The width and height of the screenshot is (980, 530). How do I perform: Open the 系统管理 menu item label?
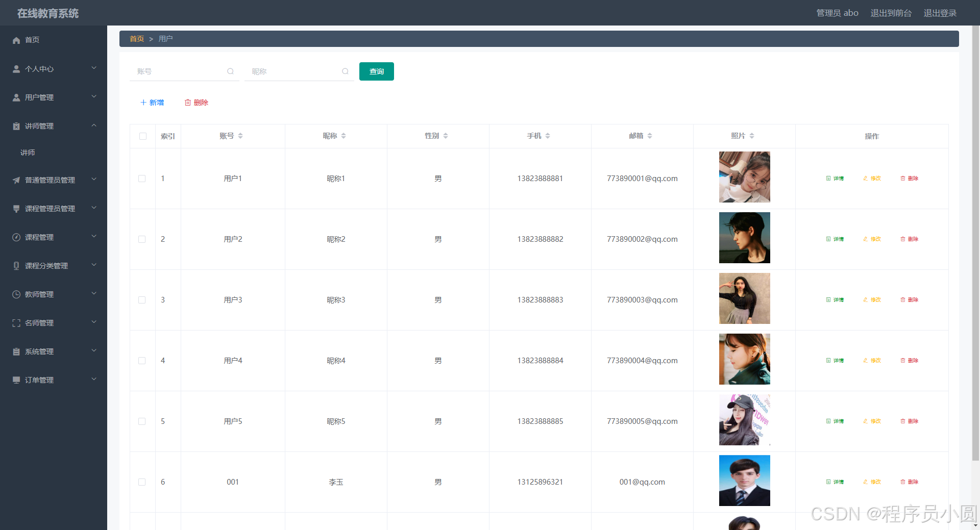pos(39,351)
